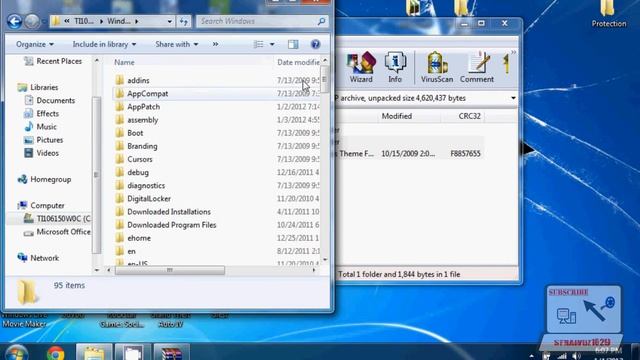Screen dimensions: 640x360
Task: Select the Boot folder
Action: coord(135,133)
